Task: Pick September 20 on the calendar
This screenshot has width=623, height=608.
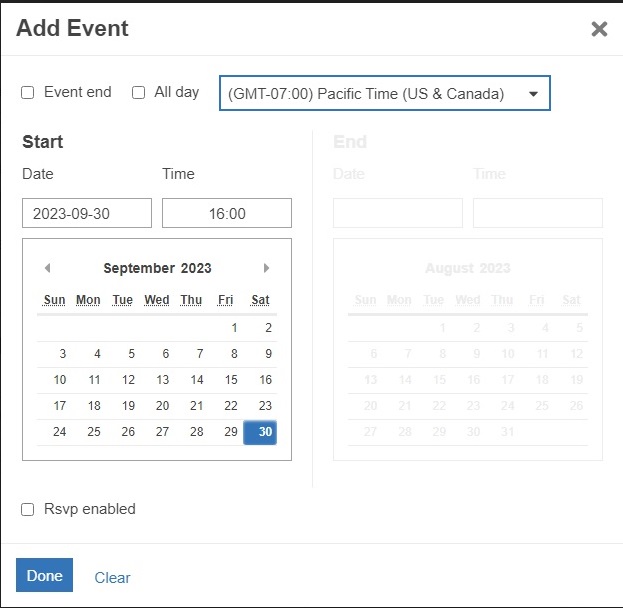Action: click(163, 406)
